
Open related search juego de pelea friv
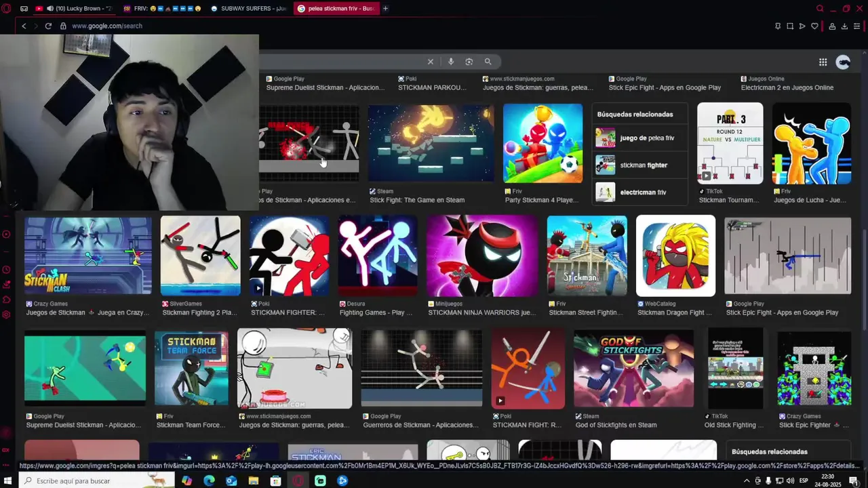click(x=639, y=138)
